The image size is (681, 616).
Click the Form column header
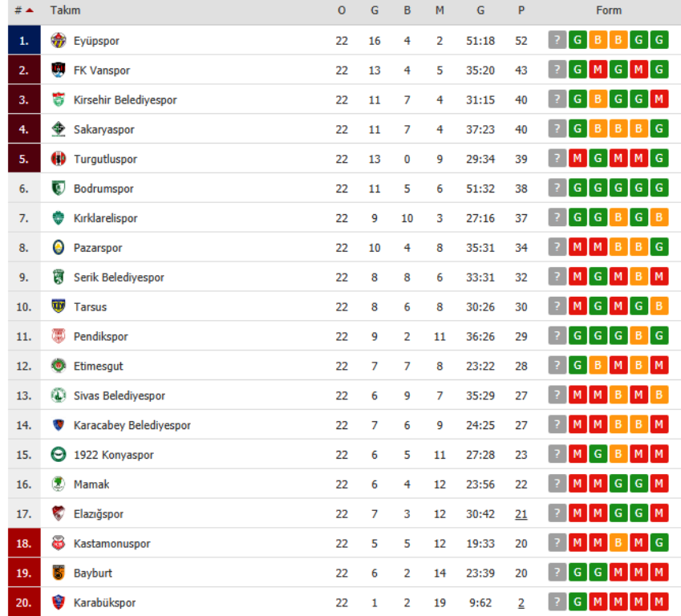tap(609, 10)
